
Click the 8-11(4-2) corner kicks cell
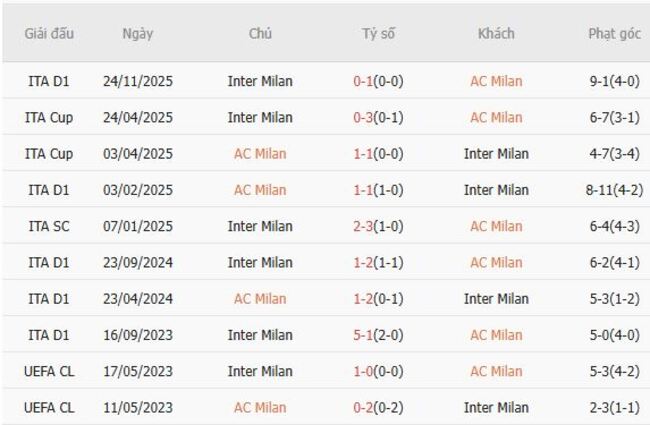click(x=614, y=190)
